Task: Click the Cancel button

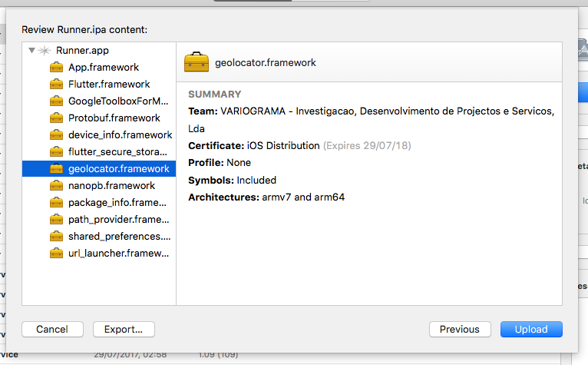Action: 52,330
